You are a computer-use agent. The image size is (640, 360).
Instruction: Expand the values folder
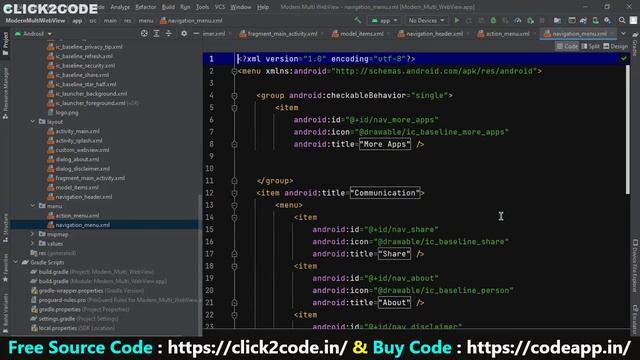point(33,243)
